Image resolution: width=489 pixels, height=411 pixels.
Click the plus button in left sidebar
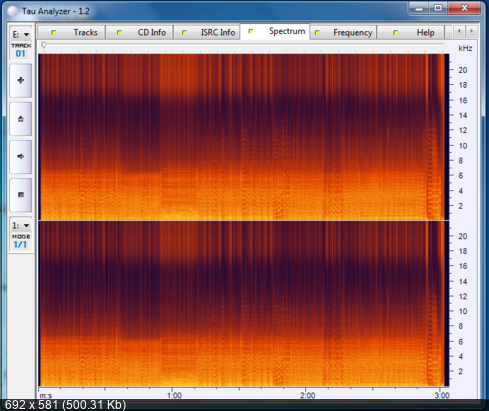(21, 81)
